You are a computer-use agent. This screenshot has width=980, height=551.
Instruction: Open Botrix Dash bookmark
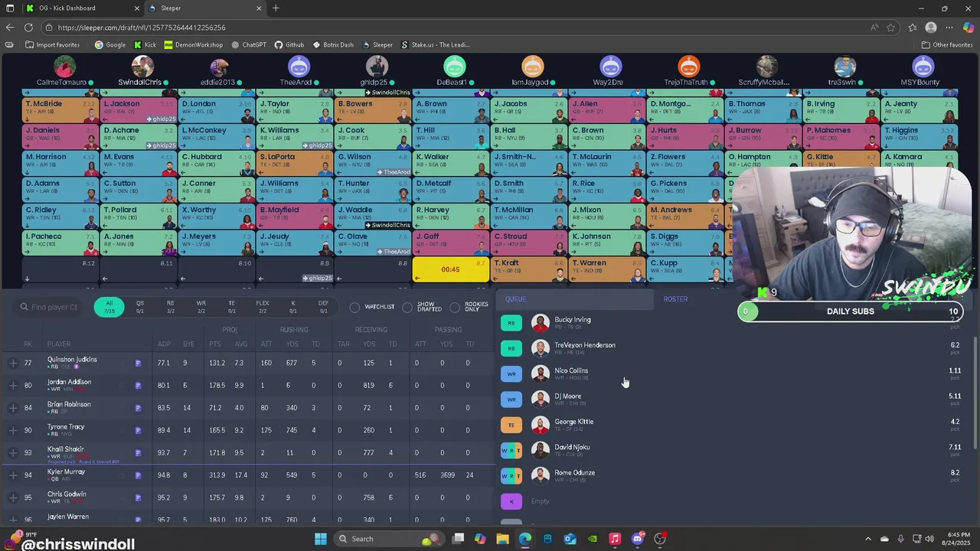pos(333,44)
